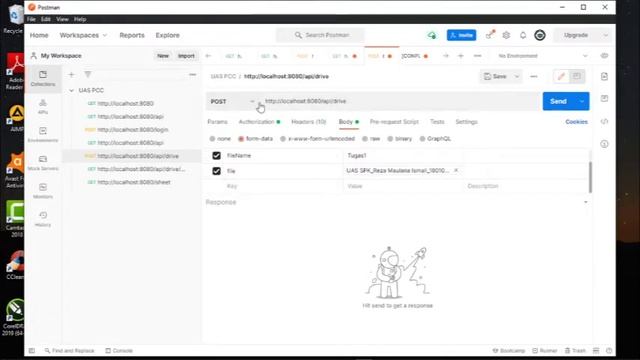Image resolution: width=640 pixels, height=360 pixels.
Task: Open the Collections sidebar panel
Action: point(43,78)
